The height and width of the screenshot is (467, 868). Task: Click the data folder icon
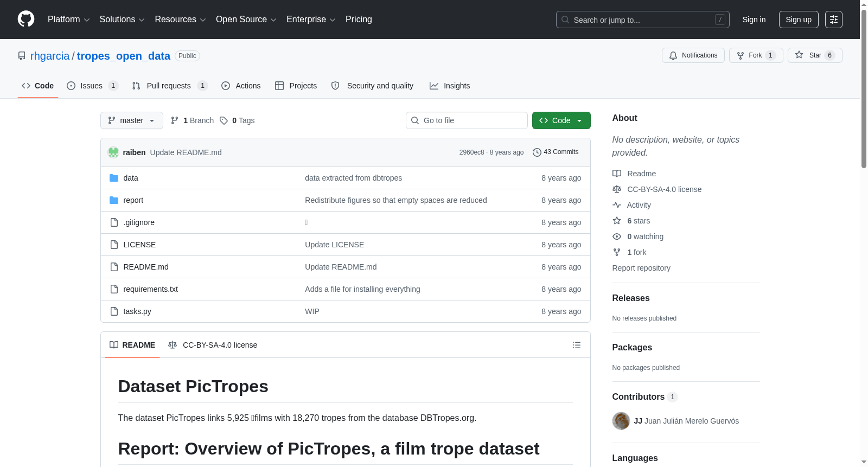(114, 178)
